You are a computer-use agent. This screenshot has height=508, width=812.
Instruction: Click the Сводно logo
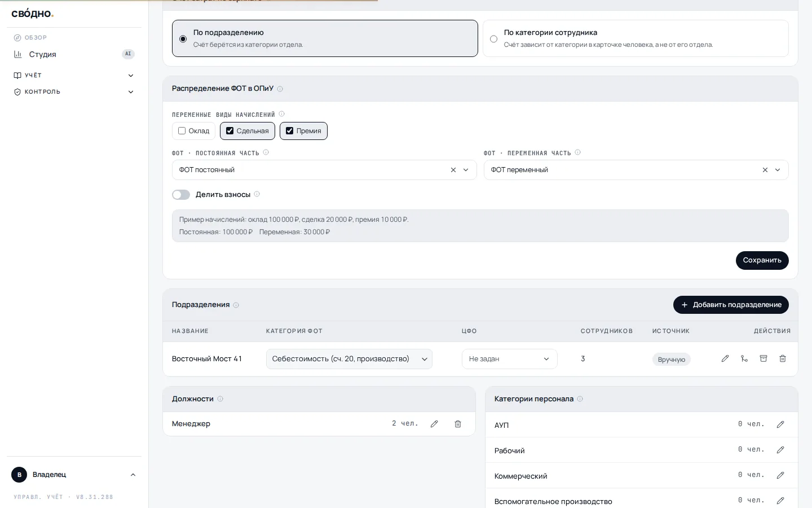[x=33, y=14]
